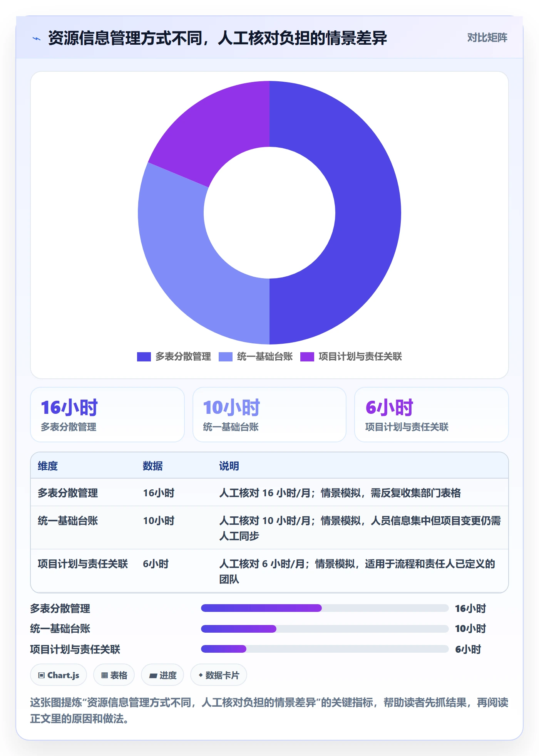Select the 统一基础台账 cell in the table
The height and width of the screenshot is (756, 539).
tap(68, 521)
